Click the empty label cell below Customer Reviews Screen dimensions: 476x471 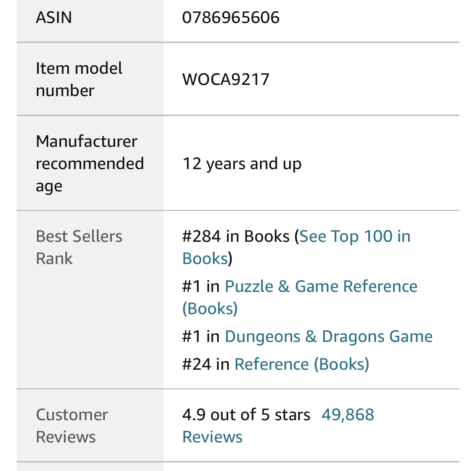(x=90, y=467)
